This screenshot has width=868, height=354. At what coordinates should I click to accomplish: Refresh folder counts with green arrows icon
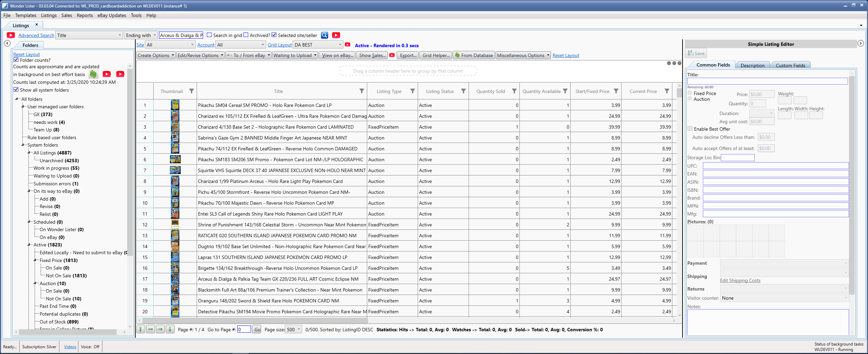pos(93,74)
